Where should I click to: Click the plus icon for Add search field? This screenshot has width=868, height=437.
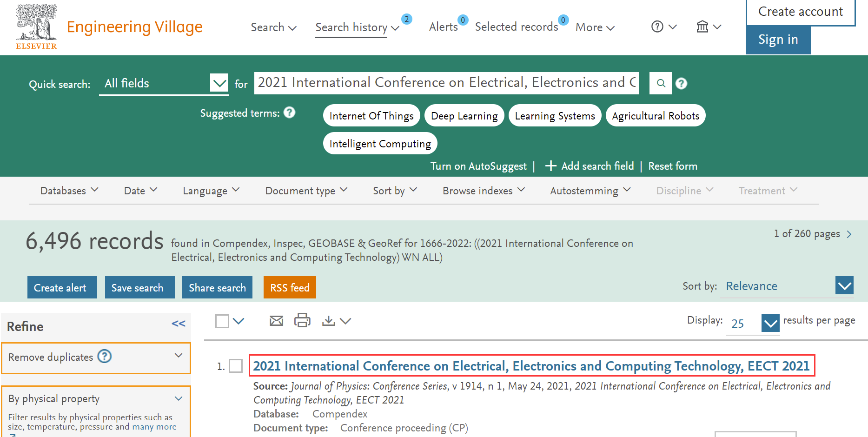pyautogui.click(x=550, y=166)
